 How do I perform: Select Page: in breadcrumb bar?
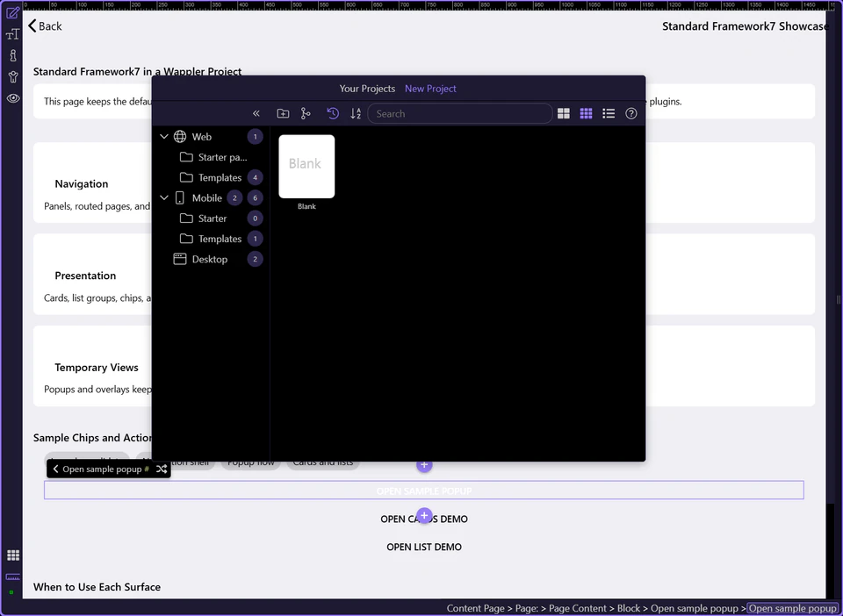(x=527, y=608)
